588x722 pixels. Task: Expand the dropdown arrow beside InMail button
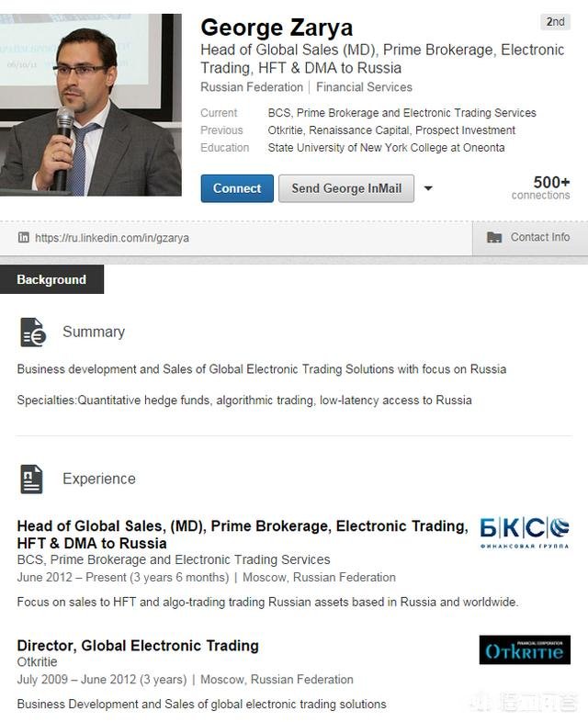tap(428, 188)
